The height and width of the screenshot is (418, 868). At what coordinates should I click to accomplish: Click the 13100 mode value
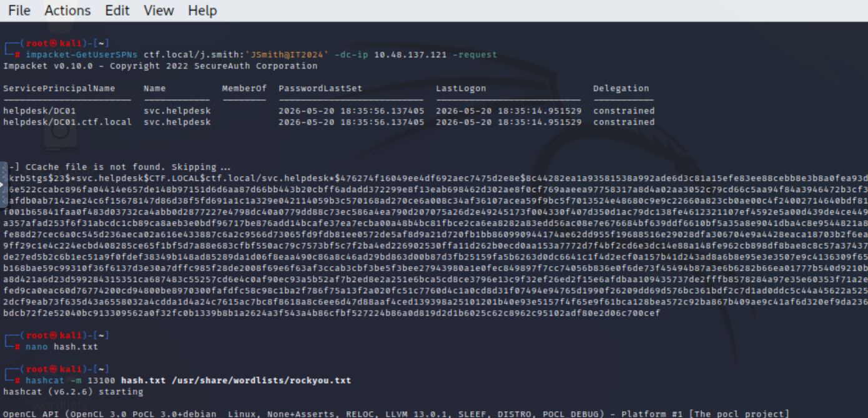[101, 381]
